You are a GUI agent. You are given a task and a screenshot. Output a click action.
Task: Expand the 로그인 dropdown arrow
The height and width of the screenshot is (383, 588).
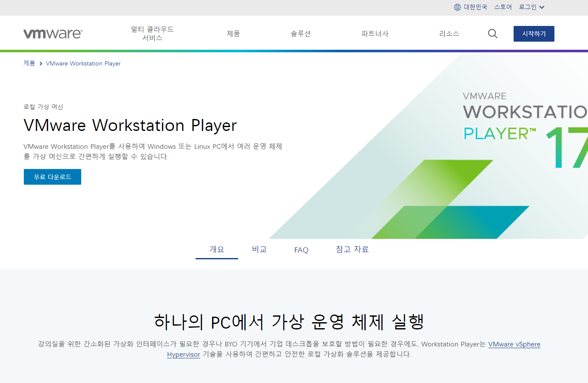pos(542,7)
